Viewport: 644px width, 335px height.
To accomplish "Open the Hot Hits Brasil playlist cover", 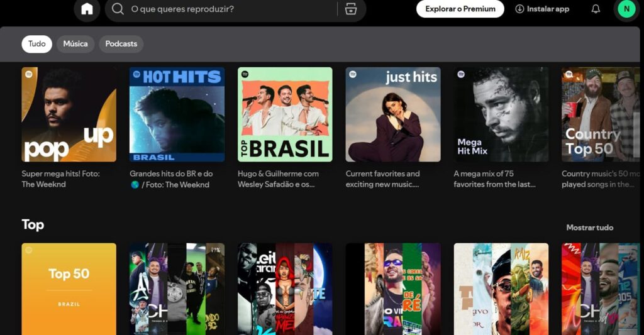I will point(177,114).
